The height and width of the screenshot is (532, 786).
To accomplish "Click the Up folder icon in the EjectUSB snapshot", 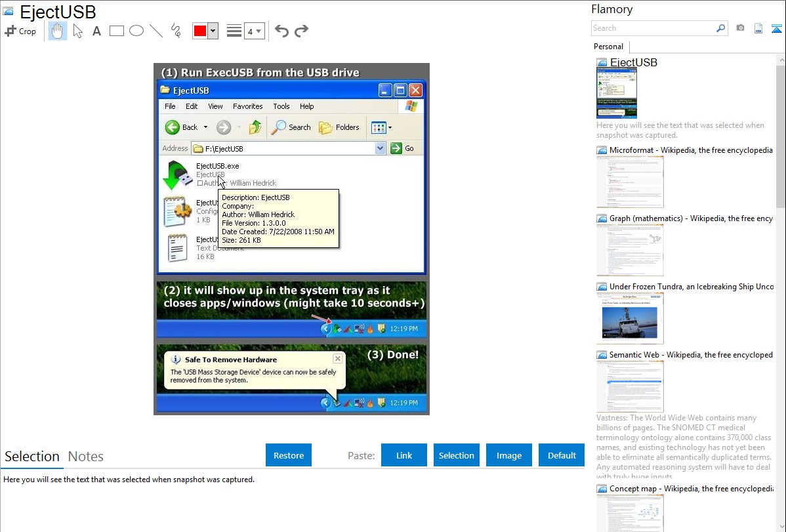I will (x=255, y=127).
